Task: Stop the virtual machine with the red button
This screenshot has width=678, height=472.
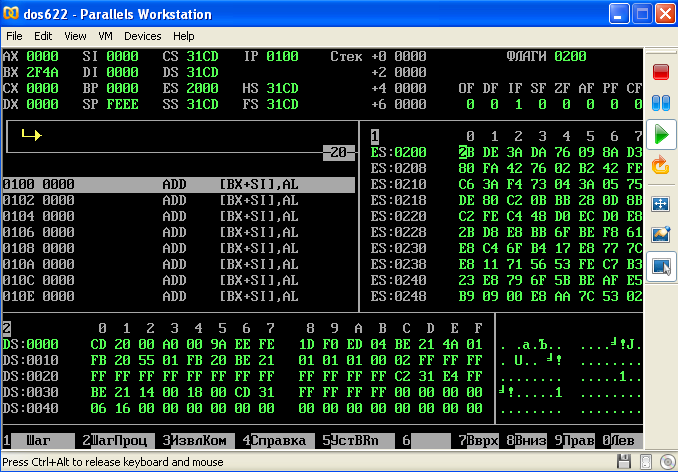Action: point(661,72)
